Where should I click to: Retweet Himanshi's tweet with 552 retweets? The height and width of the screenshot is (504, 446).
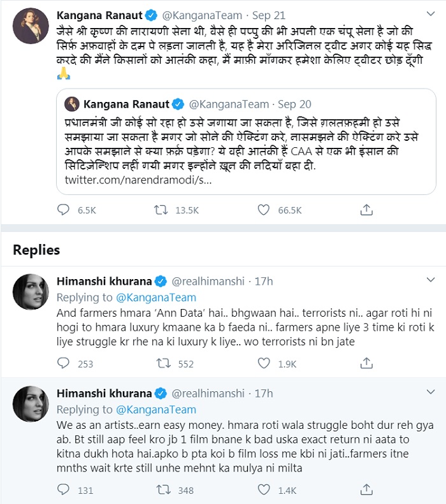(x=163, y=363)
